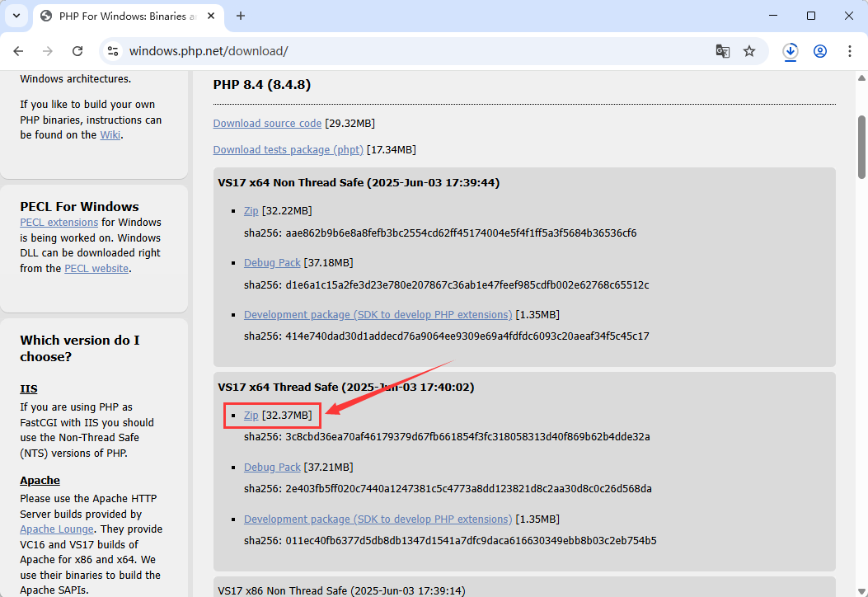Click the Apache subheading
Screen dimensions: 868x597
click(40, 481)
